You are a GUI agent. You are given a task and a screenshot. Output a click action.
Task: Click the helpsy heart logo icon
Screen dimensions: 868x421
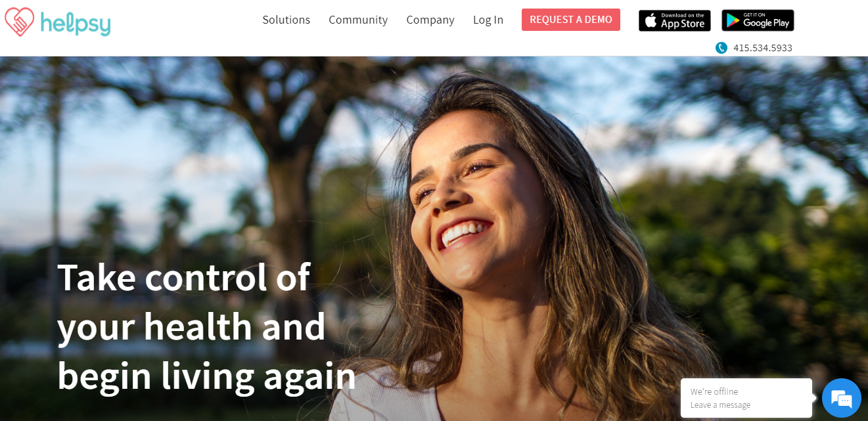coord(20,21)
